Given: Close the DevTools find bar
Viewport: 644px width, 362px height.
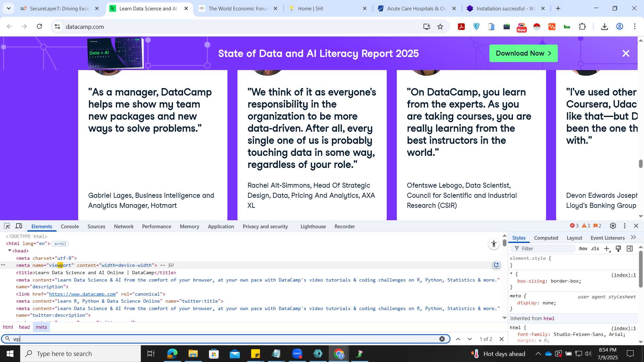Looking at the screenshot, I should [501, 339].
